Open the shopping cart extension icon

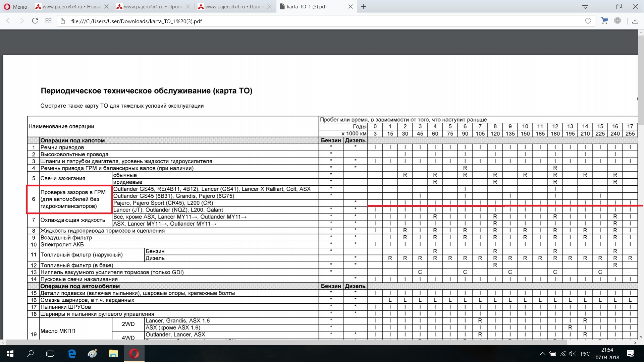(604, 21)
